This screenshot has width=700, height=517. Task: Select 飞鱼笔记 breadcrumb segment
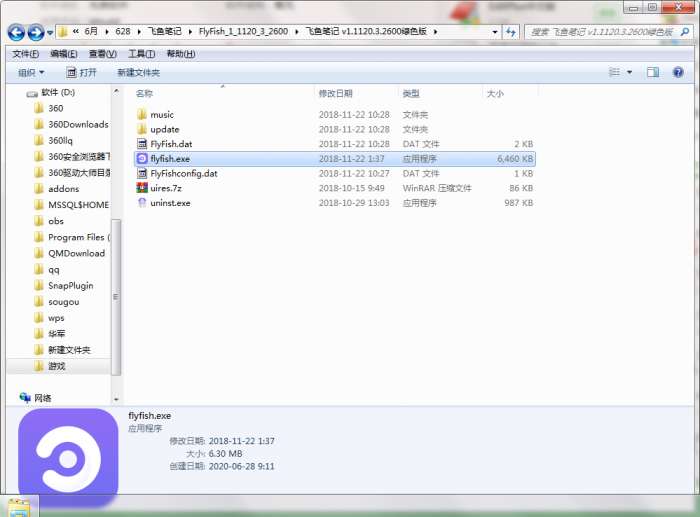pos(165,32)
